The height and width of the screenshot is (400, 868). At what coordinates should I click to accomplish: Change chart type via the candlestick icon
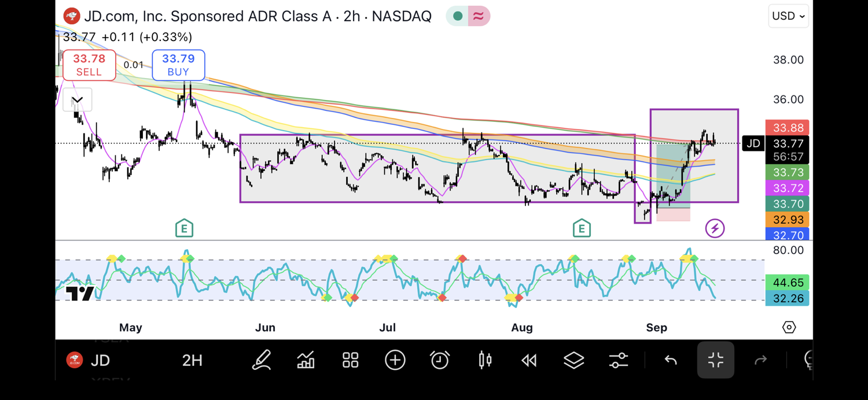point(485,360)
